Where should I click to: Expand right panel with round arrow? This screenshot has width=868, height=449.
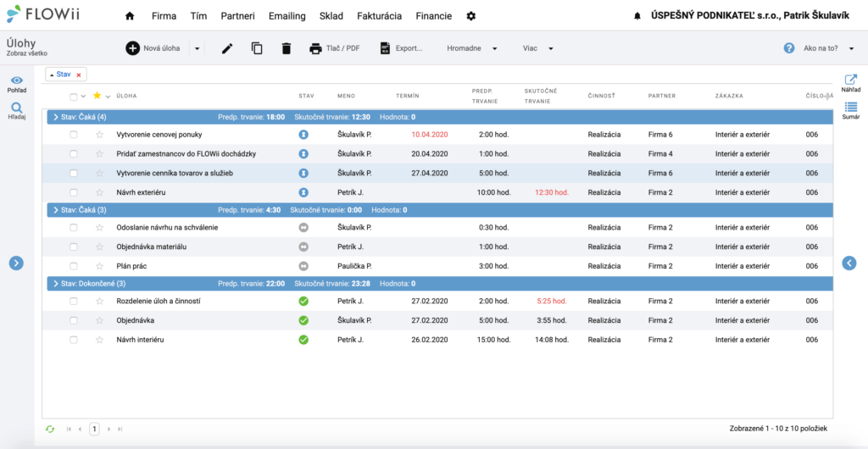point(849,263)
